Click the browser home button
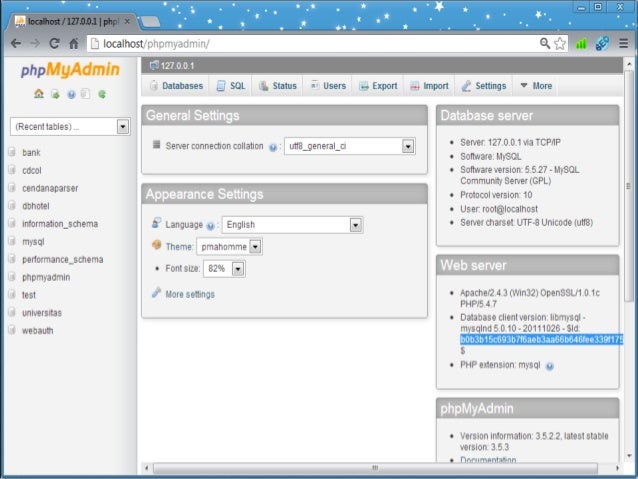 (x=74, y=44)
